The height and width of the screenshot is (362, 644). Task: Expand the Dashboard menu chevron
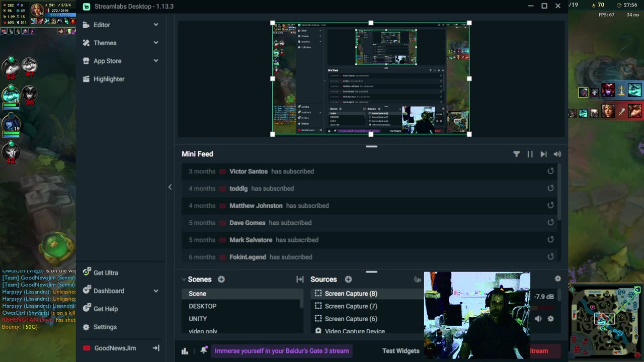click(x=156, y=291)
